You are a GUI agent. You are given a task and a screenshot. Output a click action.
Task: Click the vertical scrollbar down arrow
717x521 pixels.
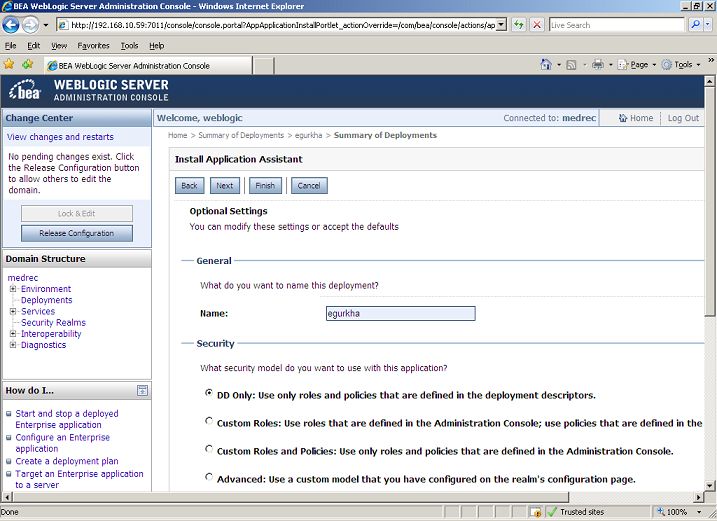coord(709,486)
